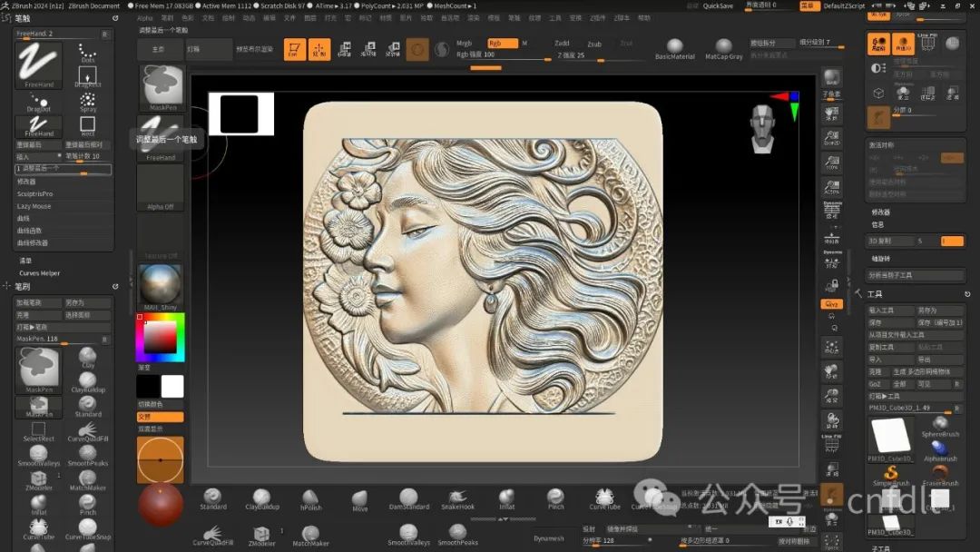Select the ClayBuildup brush in bottom shelf
This screenshot has height=552, width=980.
click(263, 498)
